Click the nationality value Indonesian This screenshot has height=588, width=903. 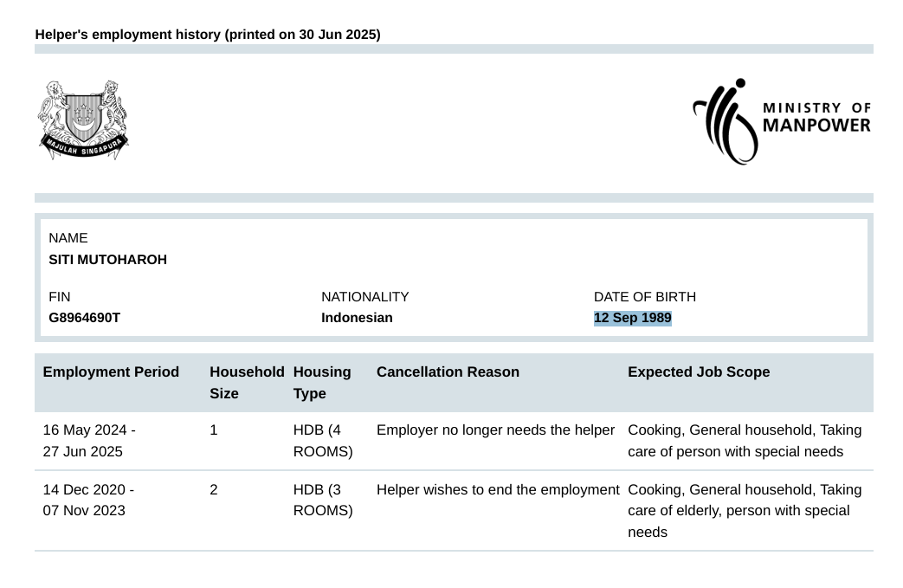[x=357, y=318]
